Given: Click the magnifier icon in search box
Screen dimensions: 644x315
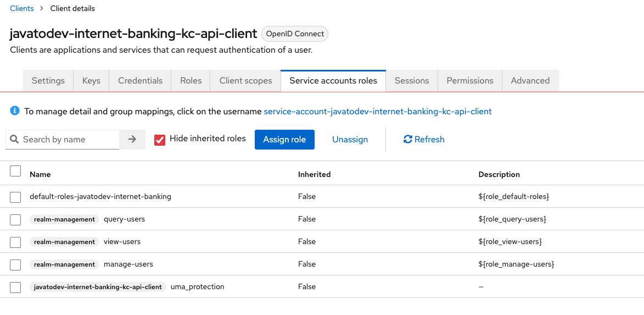Looking at the screenshot, I should click(14, 140).
